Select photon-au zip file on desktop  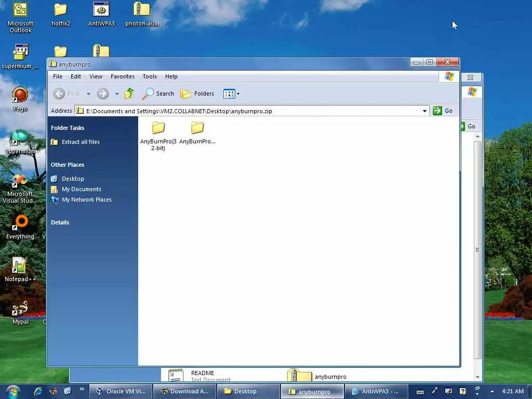pyautogui.click(x=142, y=14)
